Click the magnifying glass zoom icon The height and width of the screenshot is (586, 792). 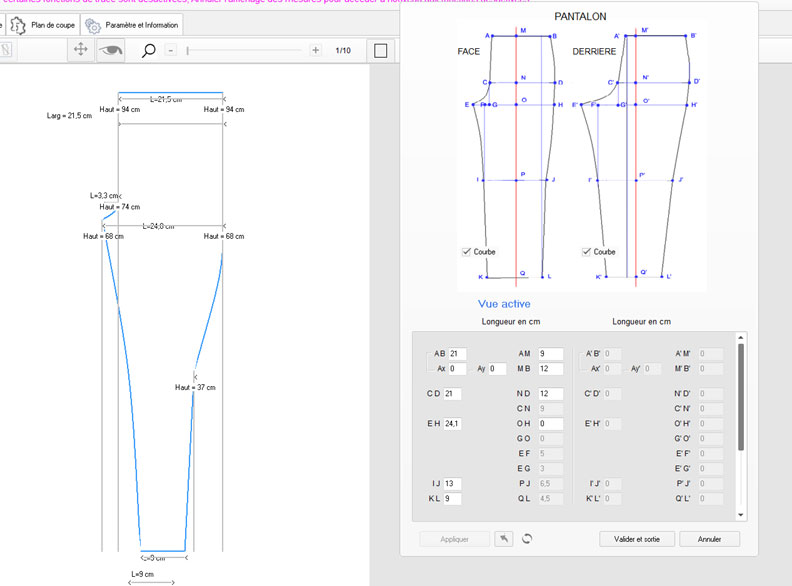(x=149, y=50)
